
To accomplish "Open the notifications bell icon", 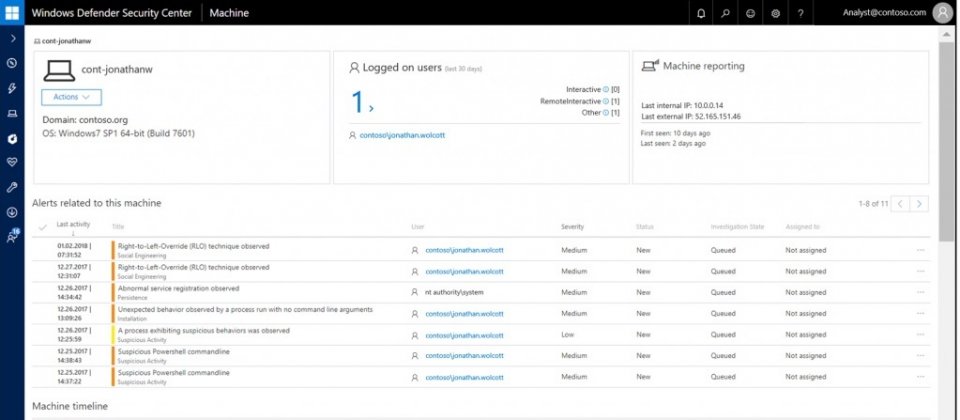I will coord(701,13).
